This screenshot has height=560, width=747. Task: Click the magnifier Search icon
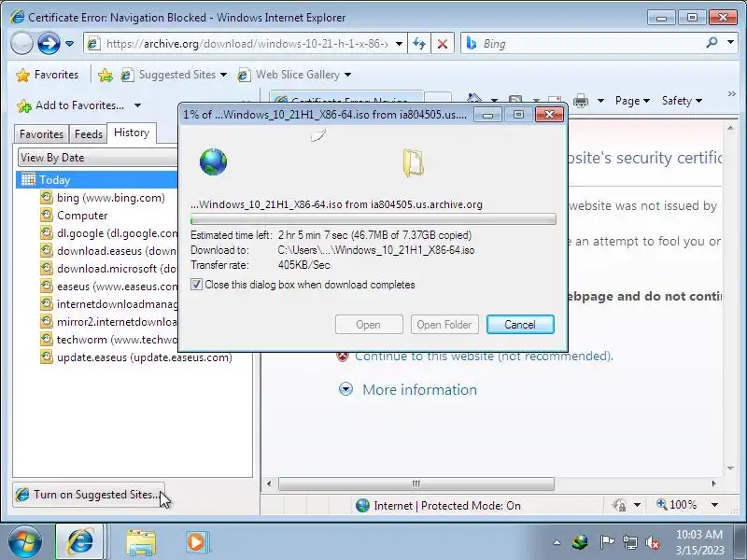tap(712, 43)
